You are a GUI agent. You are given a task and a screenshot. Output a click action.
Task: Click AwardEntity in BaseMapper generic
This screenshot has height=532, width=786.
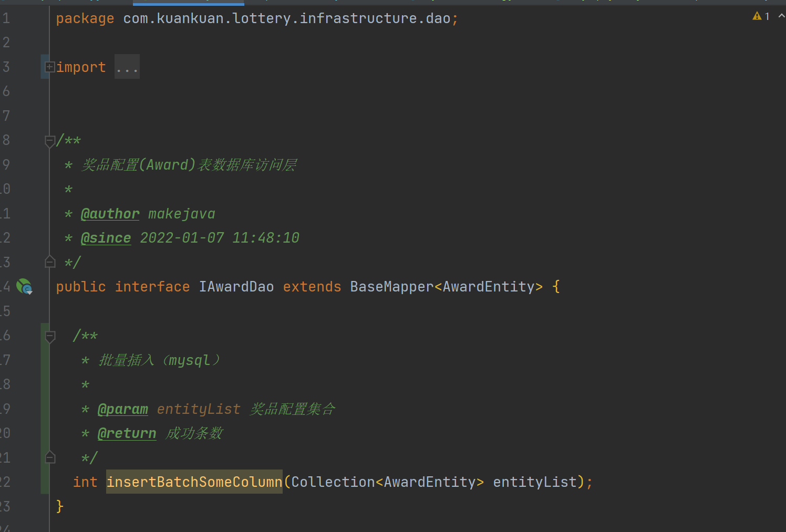click(489, 287)
